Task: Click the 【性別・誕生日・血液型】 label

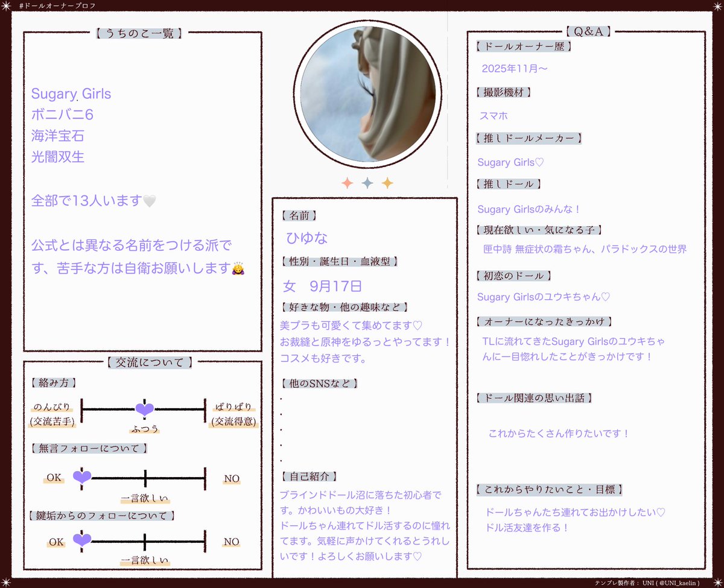Action: pyautogui.click(x=340, y=262)
